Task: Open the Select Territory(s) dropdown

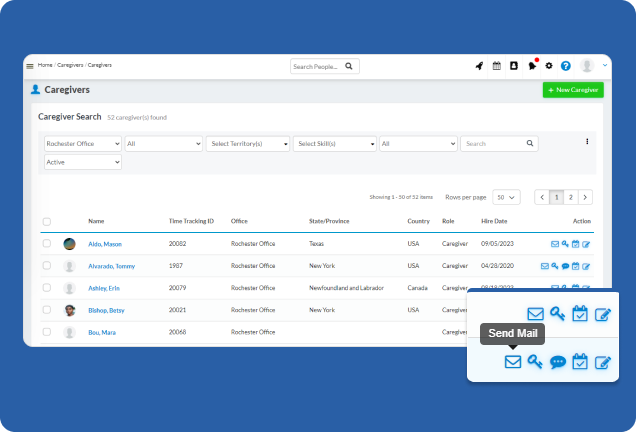Action: [248, 144]
